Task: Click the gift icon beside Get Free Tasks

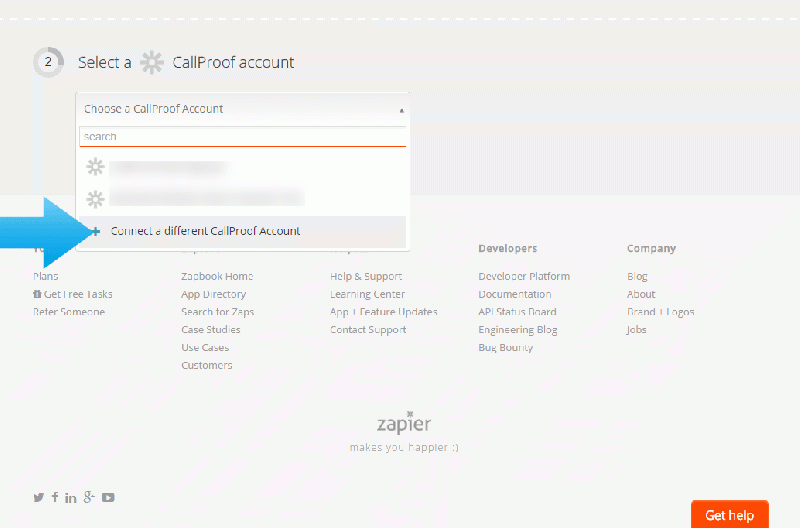Action: 37,294
